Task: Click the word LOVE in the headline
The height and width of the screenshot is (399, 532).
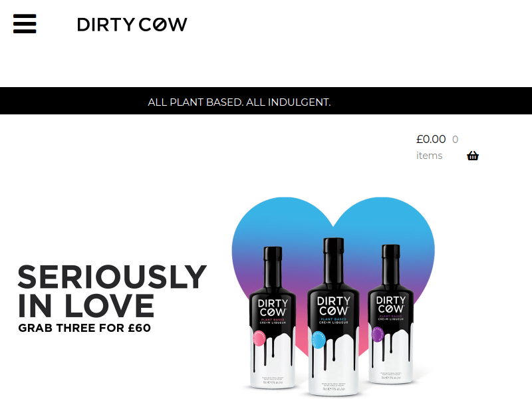Action: click(x=109, y=306)
